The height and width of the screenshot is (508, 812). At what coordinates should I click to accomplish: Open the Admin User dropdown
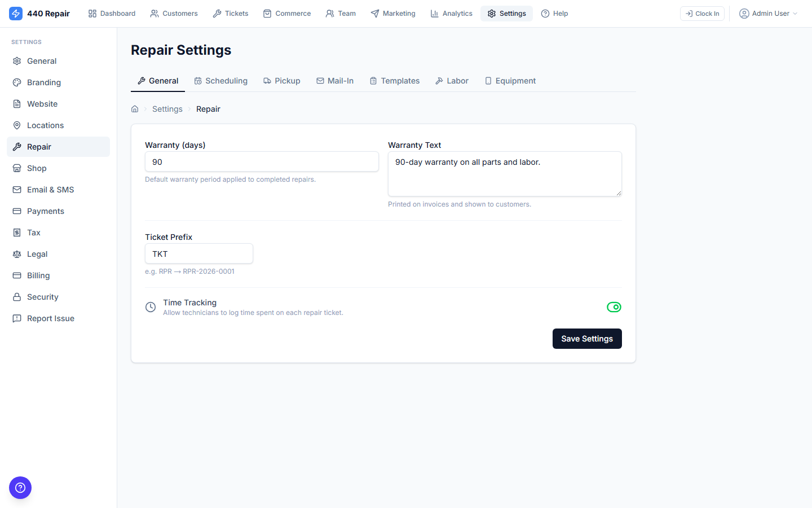pos(768,13)
